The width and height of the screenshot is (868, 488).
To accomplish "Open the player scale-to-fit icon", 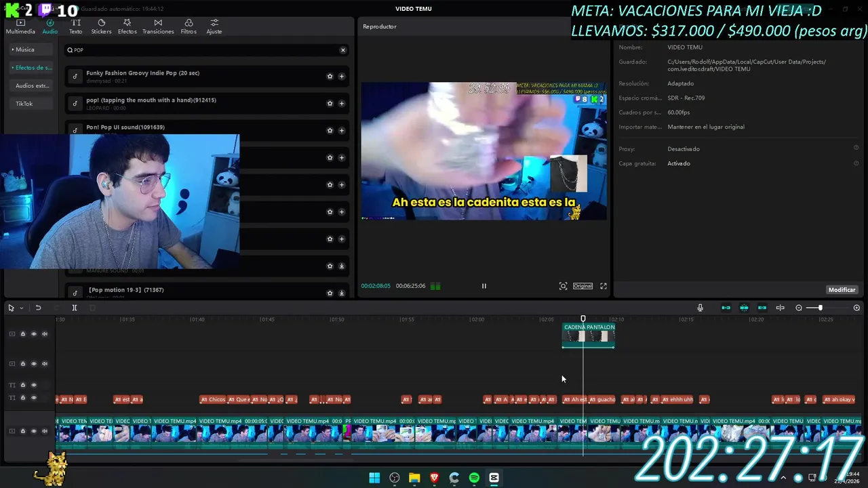I will tap(563, 286).
